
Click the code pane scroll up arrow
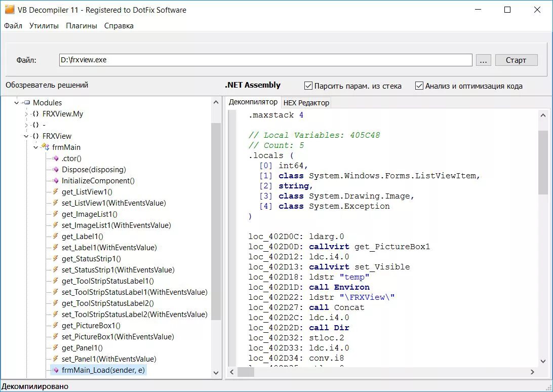click(543, 115)
